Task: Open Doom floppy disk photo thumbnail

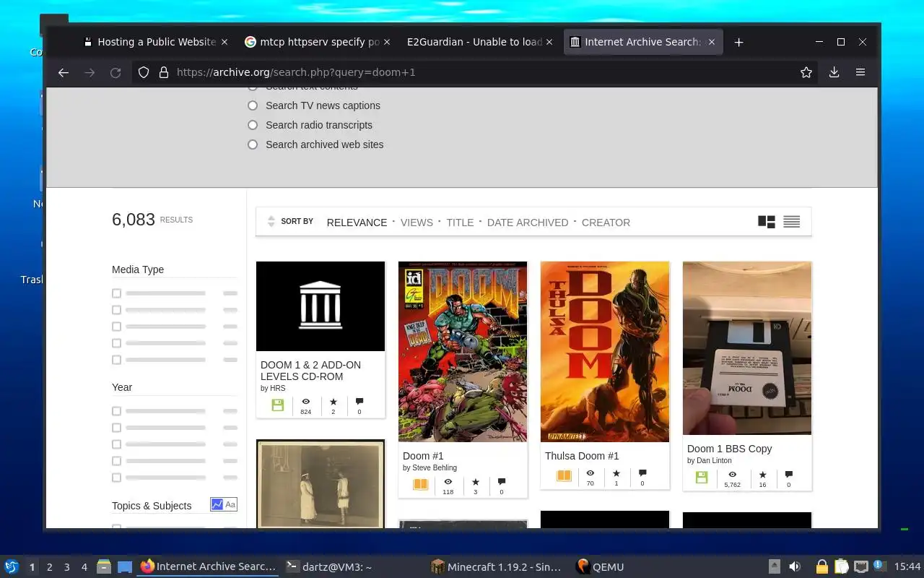Action: tap(747, 348)
